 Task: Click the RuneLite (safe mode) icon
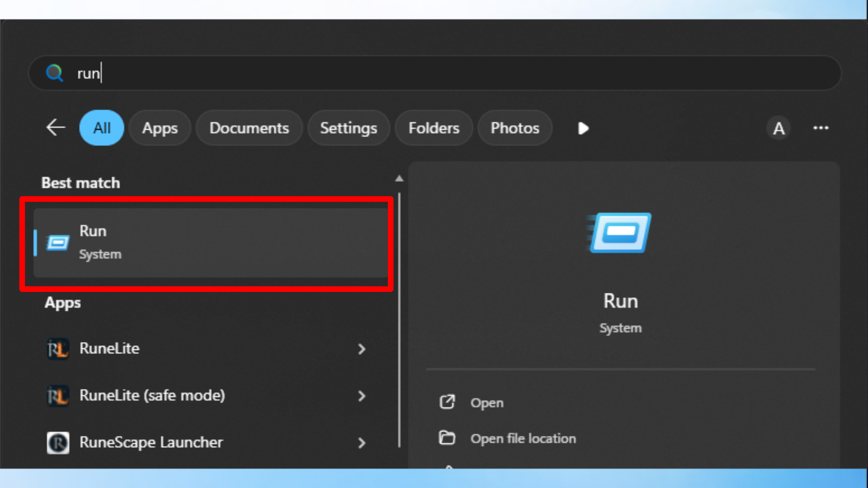58,396
